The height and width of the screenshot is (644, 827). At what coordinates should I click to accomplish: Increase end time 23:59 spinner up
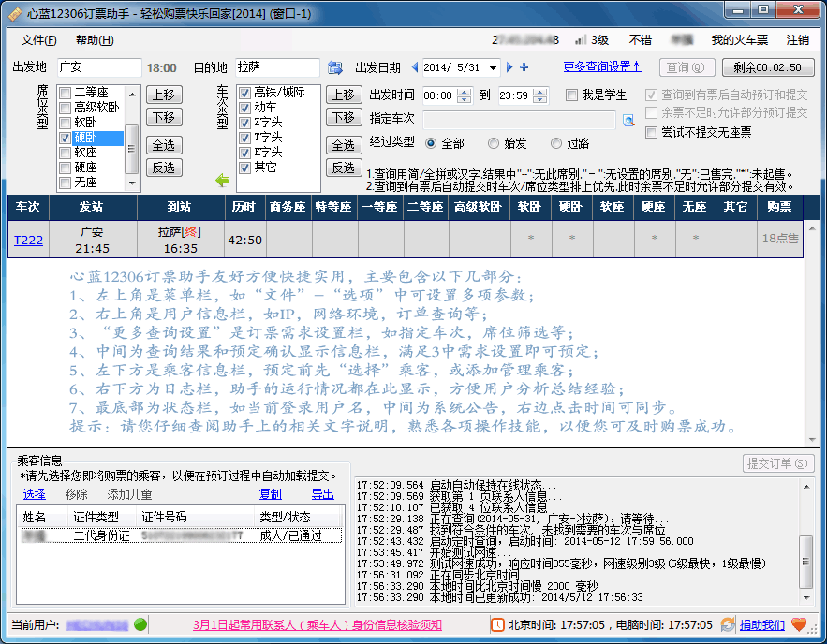pos(540,92)
